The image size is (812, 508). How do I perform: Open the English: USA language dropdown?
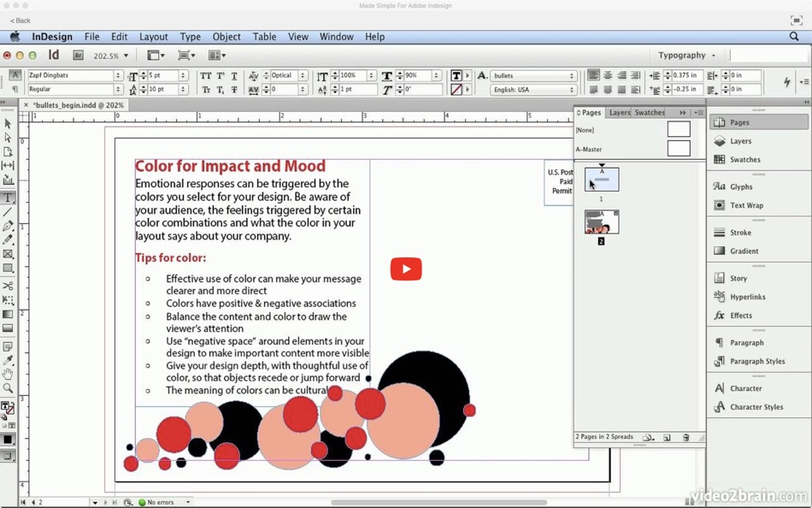point(572,90)
